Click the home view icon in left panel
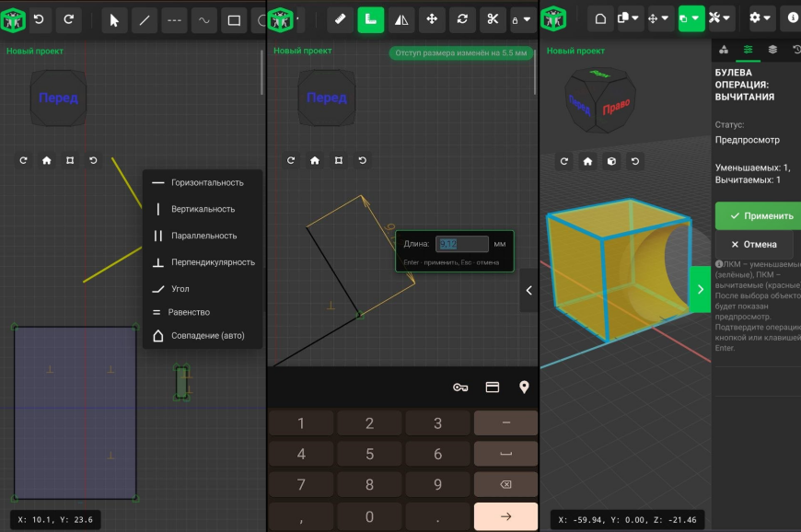 46,160
